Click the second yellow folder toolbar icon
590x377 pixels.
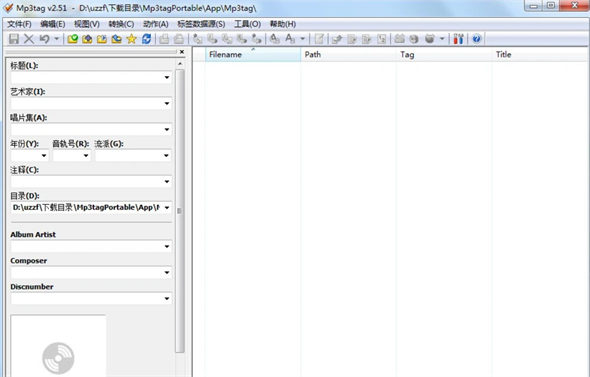point(87,39)
